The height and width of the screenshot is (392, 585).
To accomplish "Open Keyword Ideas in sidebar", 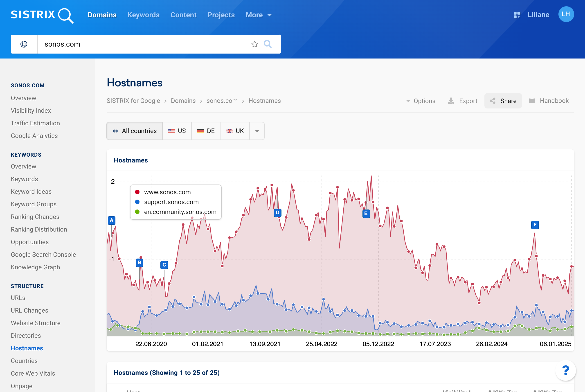I will 31,191.
